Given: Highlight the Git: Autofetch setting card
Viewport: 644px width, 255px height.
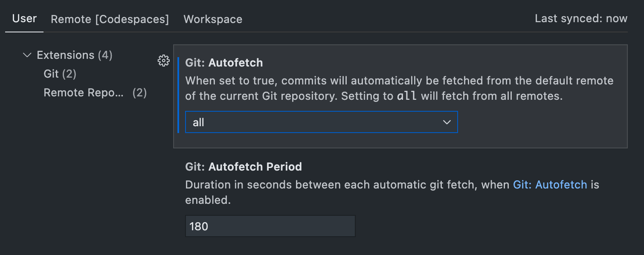Looking at the screenshot, I should point(400,96).
